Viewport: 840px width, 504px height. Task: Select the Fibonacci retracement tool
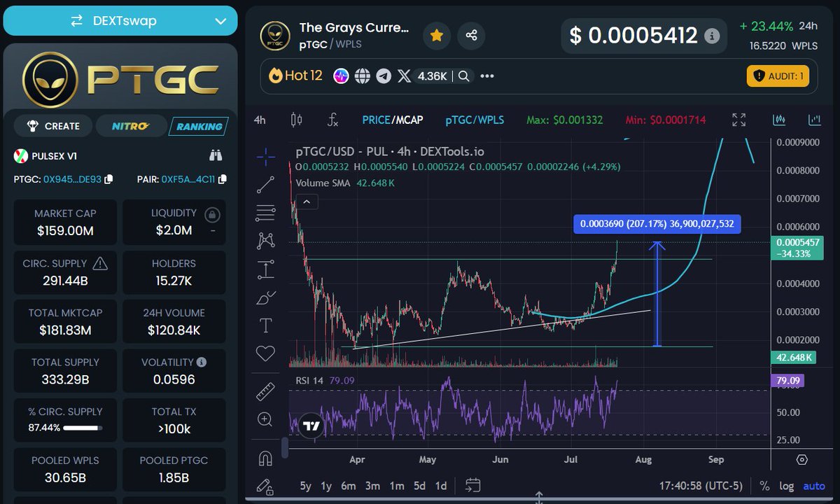pyautogui.click(x=265, y=212)
